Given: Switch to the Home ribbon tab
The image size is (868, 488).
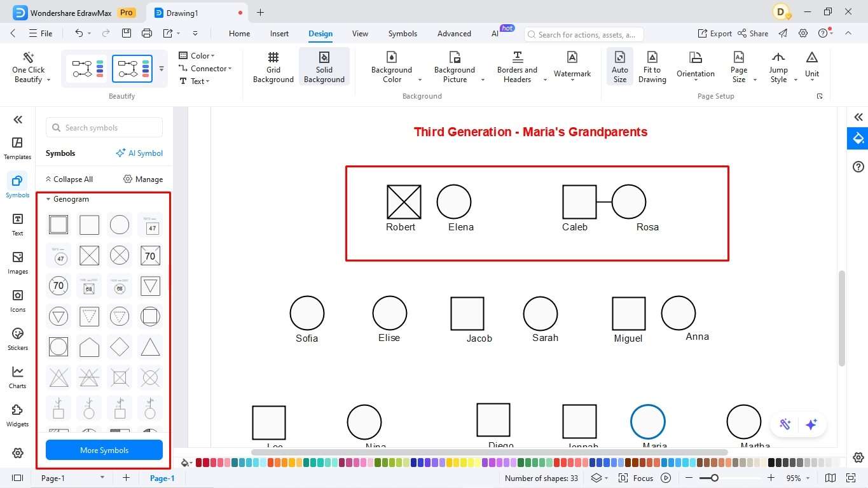Looking at the screenshot, I should click(x=239, y=34).
